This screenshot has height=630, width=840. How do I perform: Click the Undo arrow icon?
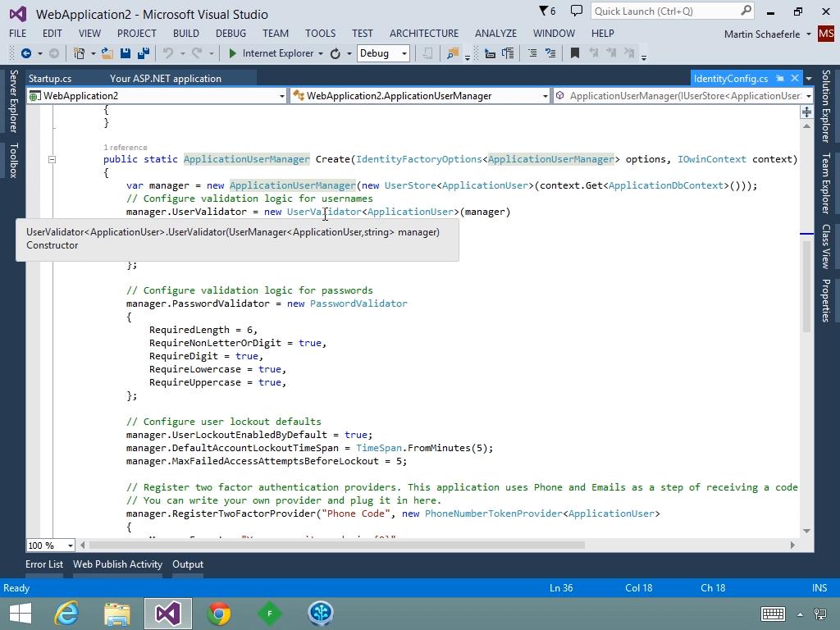click(168, 53)
